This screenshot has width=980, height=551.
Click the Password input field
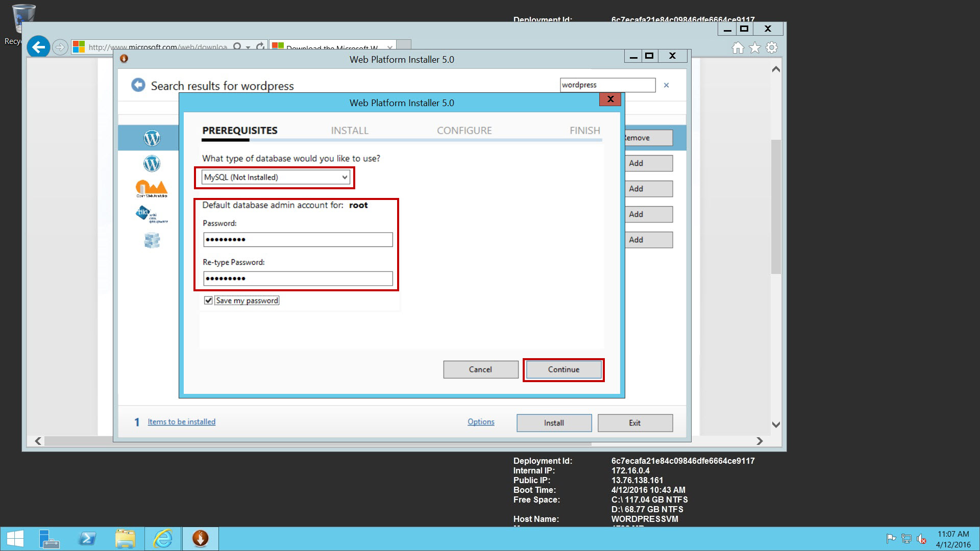298,240
